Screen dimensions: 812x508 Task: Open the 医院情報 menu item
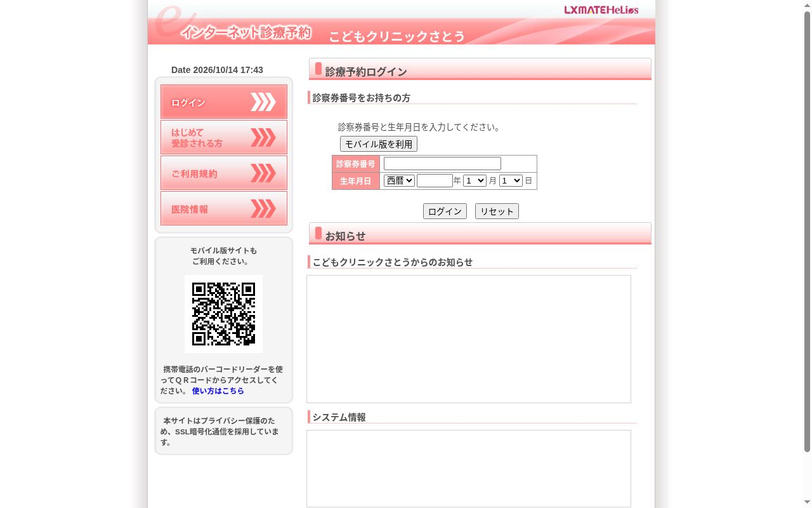pos(224,208)
